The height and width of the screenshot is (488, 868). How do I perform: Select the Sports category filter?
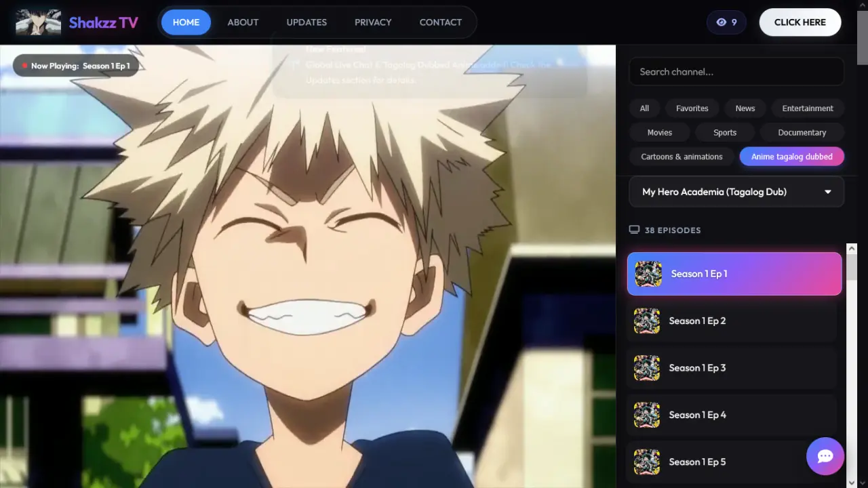click(x=725, y=133)
